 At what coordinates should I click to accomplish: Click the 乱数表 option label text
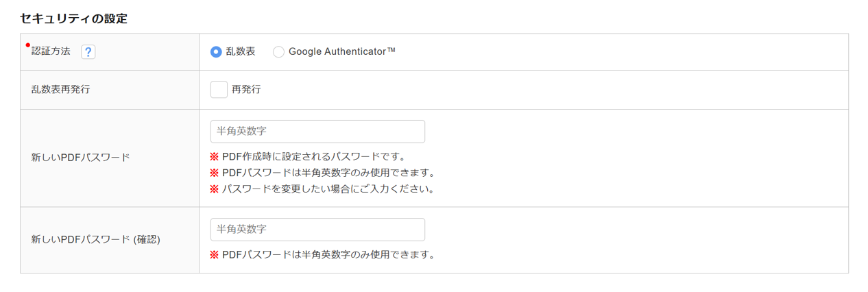click(240, 51)
